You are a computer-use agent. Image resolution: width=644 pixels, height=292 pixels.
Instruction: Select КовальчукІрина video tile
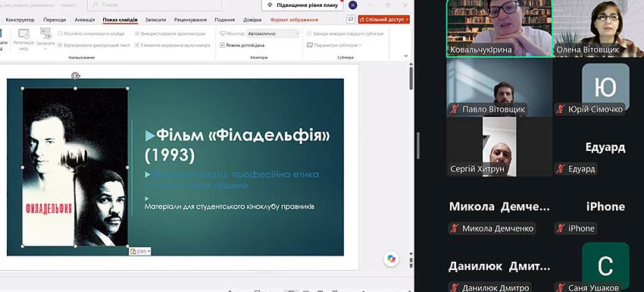point(499,28)
